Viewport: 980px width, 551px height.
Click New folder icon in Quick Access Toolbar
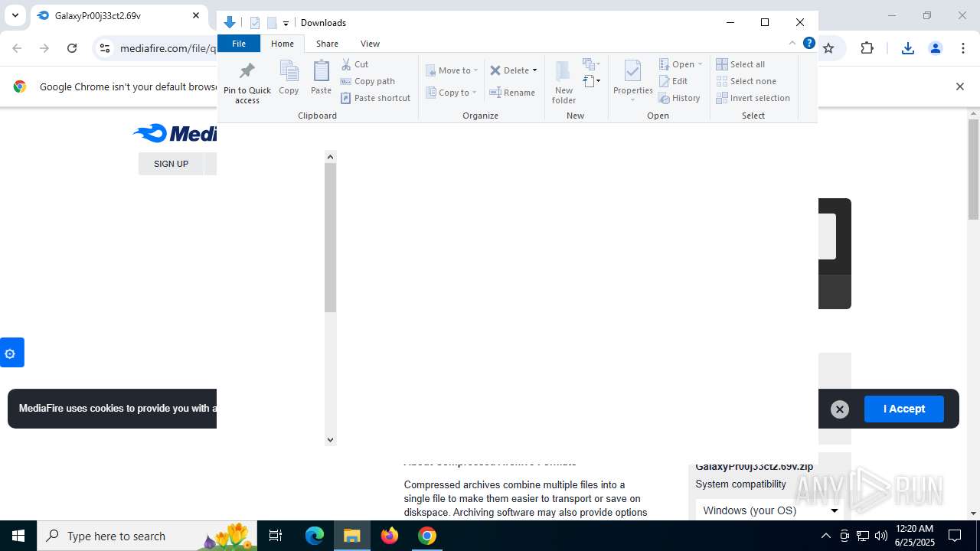click(x=272, y=23)
